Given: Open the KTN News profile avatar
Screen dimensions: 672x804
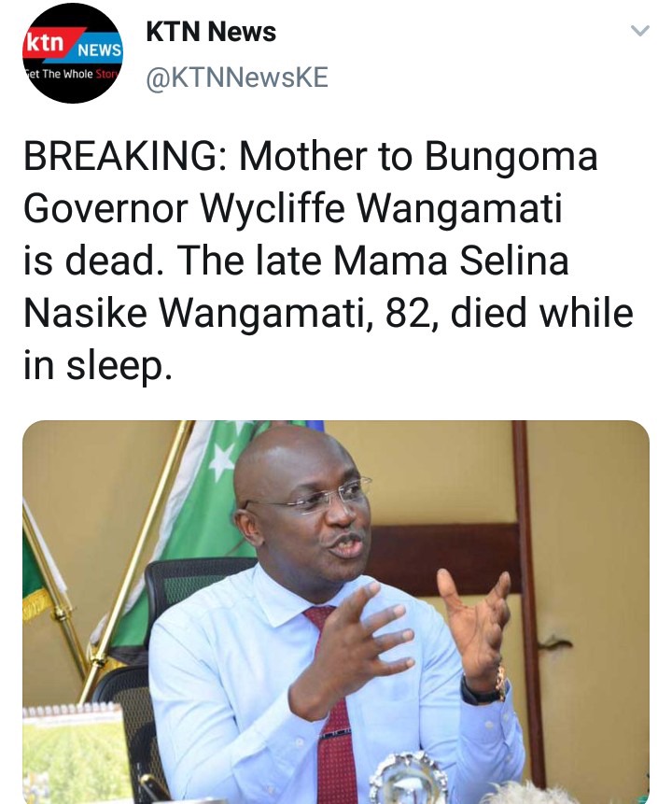Looking at the screenshot, I should click(x=72, y=54).
